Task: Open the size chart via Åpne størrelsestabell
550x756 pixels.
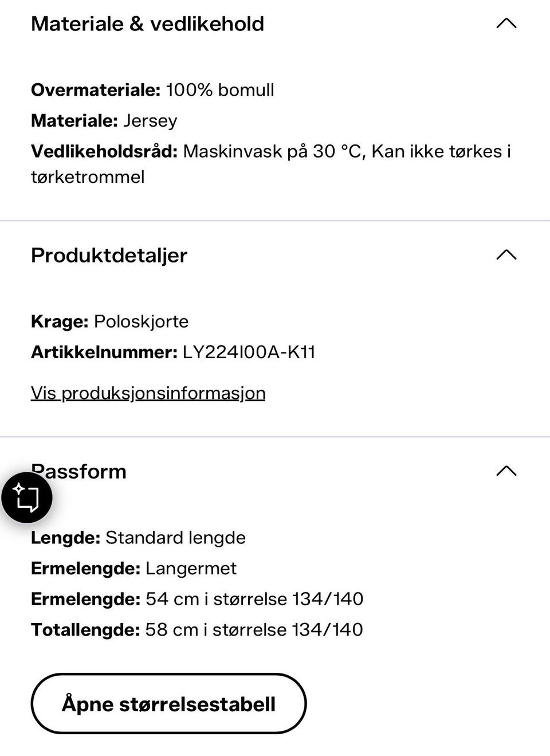Action: (x=168, y=703)
